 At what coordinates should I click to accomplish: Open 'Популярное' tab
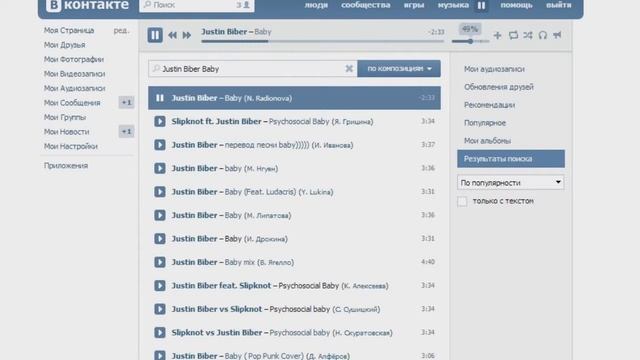[x=485, y=123]
